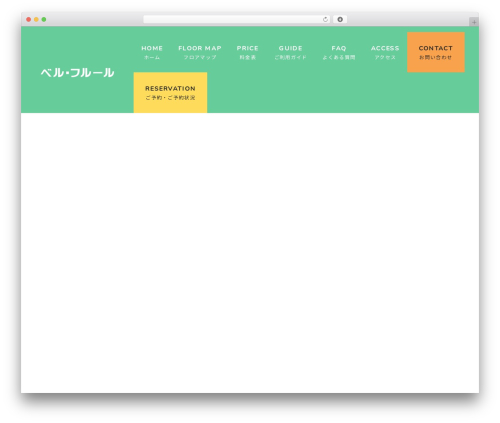This screenshot has height=423, width=500.
Task: Click the yellow RESERVATION button
Action: [170, 93]
